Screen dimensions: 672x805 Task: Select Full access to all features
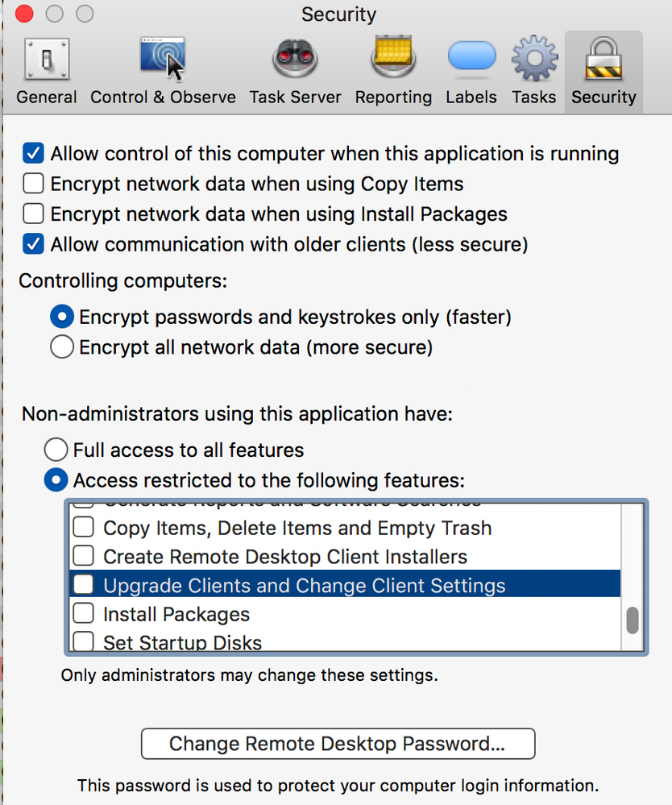tap(56, 450)
